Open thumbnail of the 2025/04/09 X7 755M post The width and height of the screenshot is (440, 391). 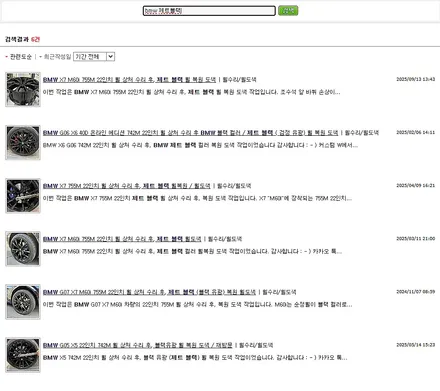pyautogui.click(x=23, y=196)
